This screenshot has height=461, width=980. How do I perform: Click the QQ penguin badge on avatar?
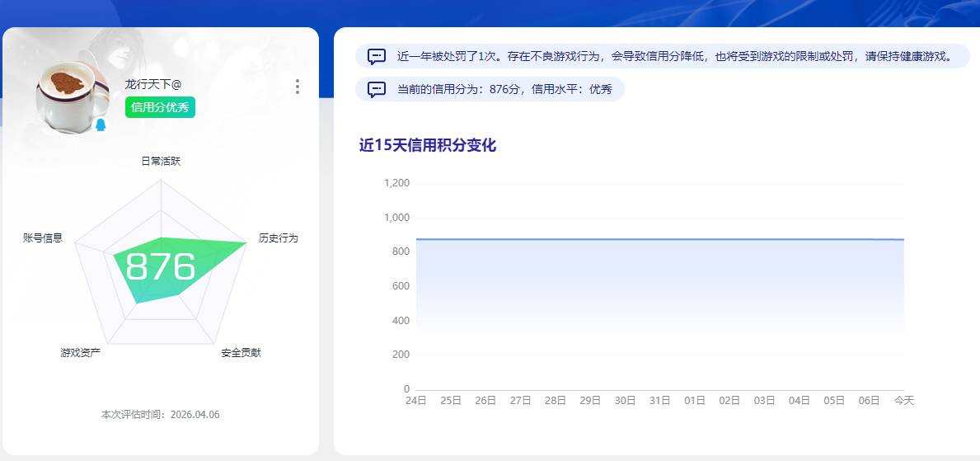pyautogui.click(x=101, y=125)
